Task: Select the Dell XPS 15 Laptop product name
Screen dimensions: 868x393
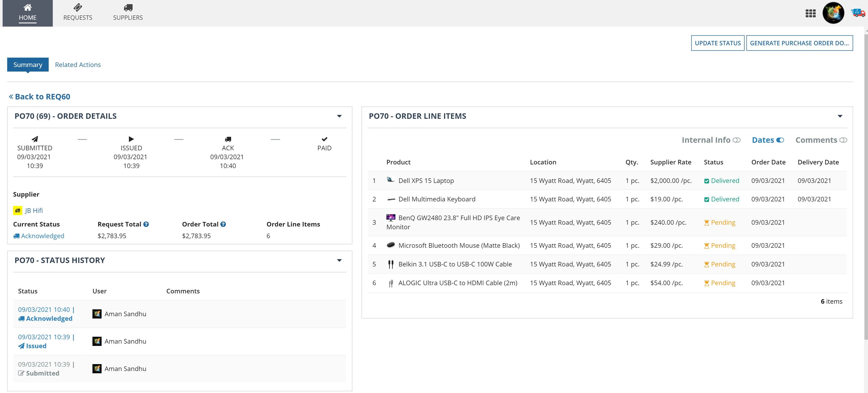Action: pyautogui.click(x=426, y=181)
